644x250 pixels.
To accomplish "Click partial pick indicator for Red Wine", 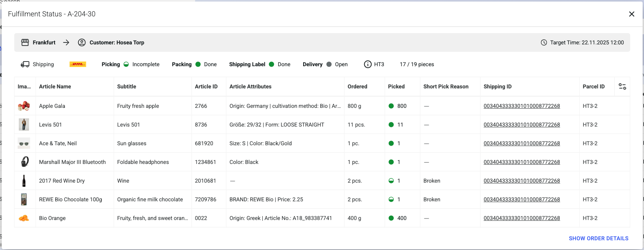I will coord(391,181).
